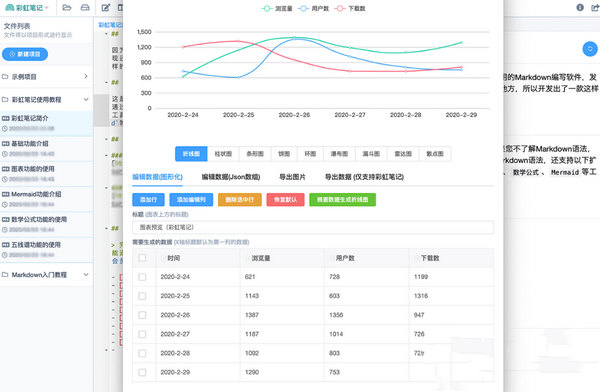Select the 折线图 chart type

191,154
